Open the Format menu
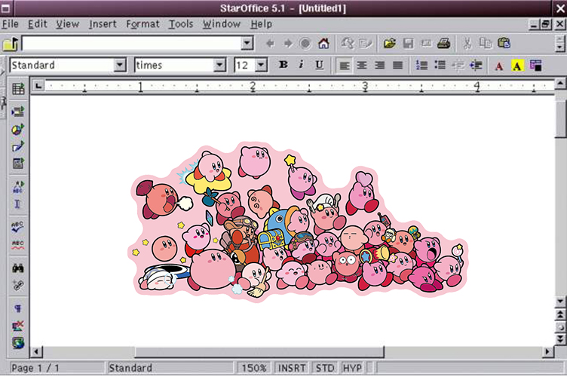567x392 pixels. (x=143, y=24)
